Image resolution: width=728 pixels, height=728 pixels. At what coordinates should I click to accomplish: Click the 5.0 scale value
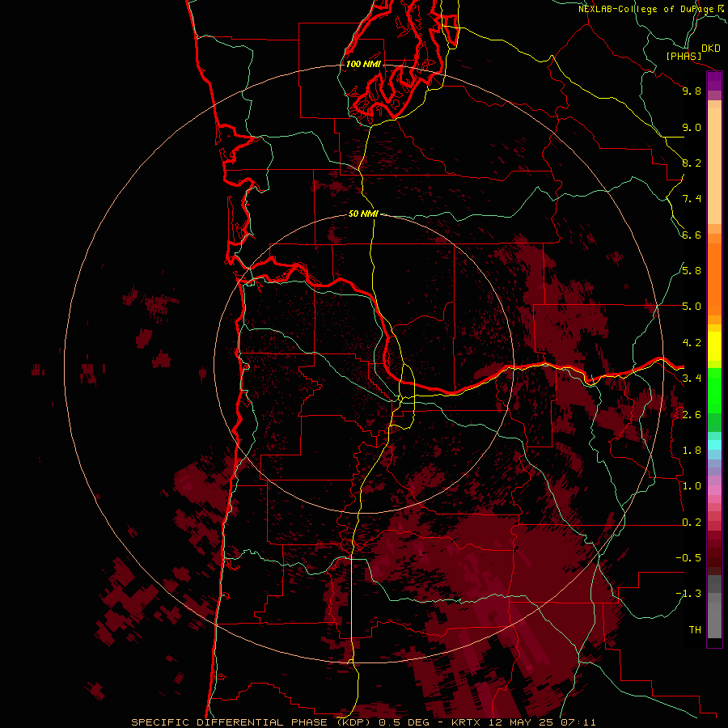click(x=692, y=307)
